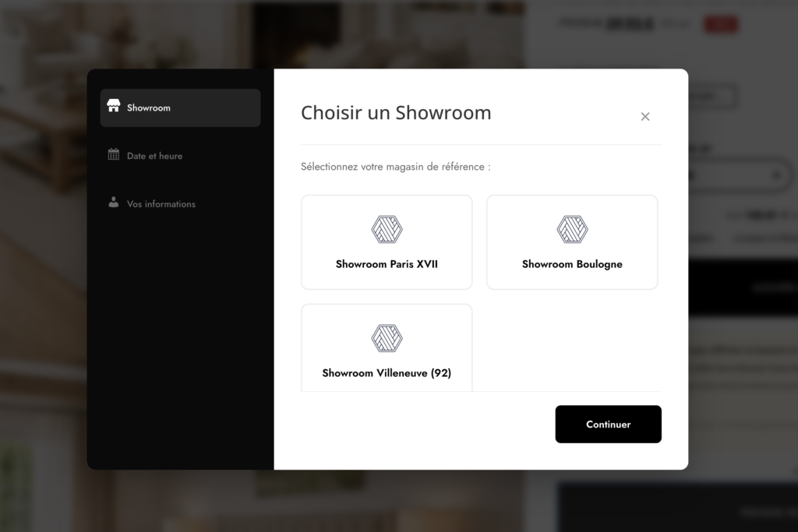
Task: Click the person icon beside Vos informations
Action: point(114,203)
